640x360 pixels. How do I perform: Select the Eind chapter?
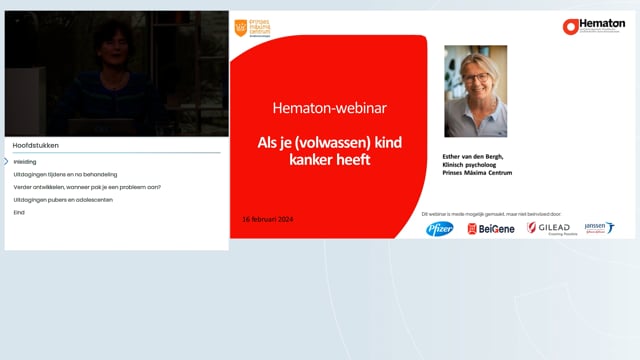[x=19, y=212]
